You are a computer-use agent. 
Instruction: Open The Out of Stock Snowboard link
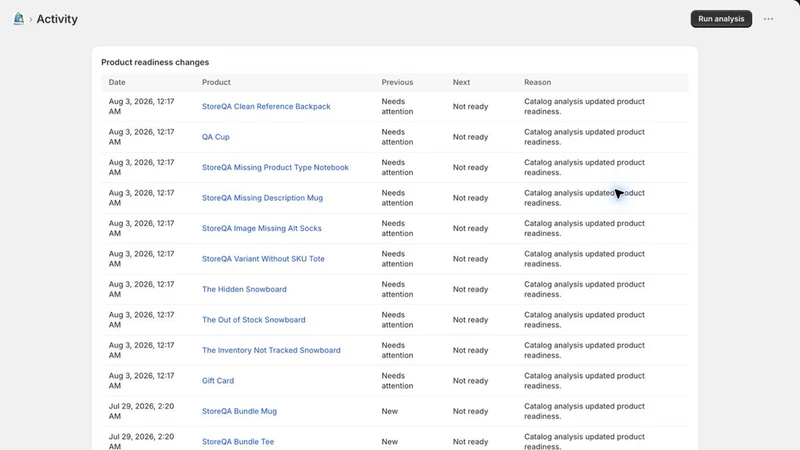254,320
